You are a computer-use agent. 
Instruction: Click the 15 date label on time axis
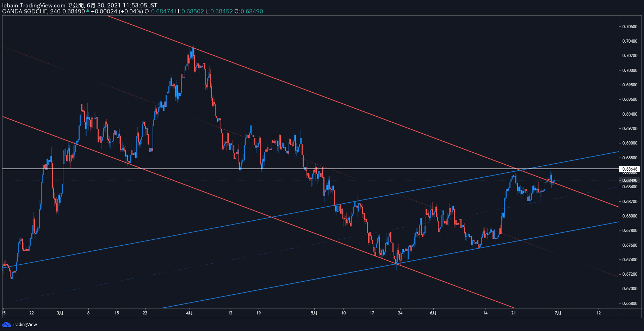coord(117,313)
